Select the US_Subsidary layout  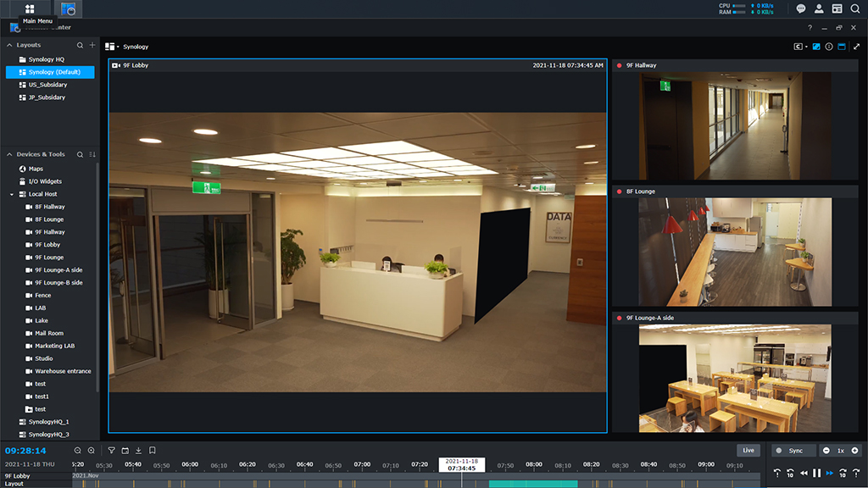click(47, 85)
